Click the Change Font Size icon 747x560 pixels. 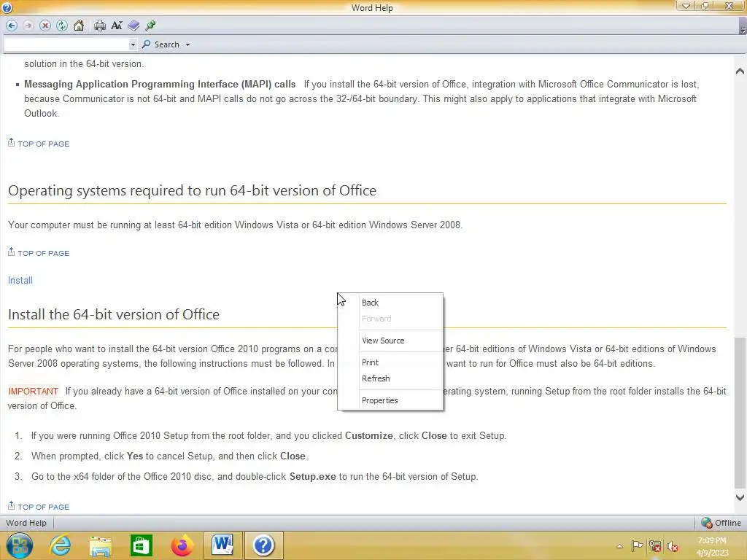pos(117,26)
